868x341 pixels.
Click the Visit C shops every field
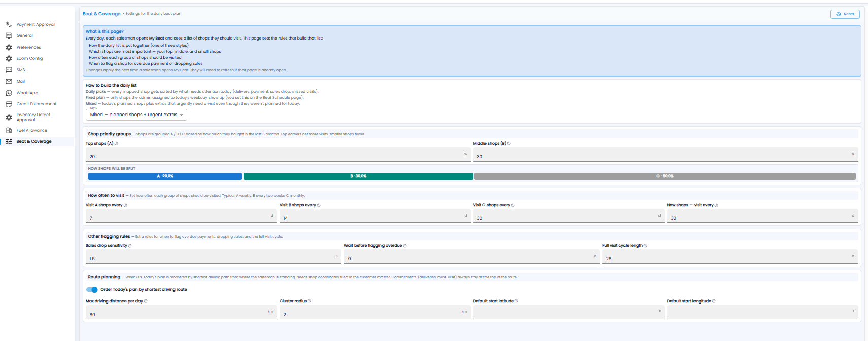pyautogui.click(x=569, y=216)
